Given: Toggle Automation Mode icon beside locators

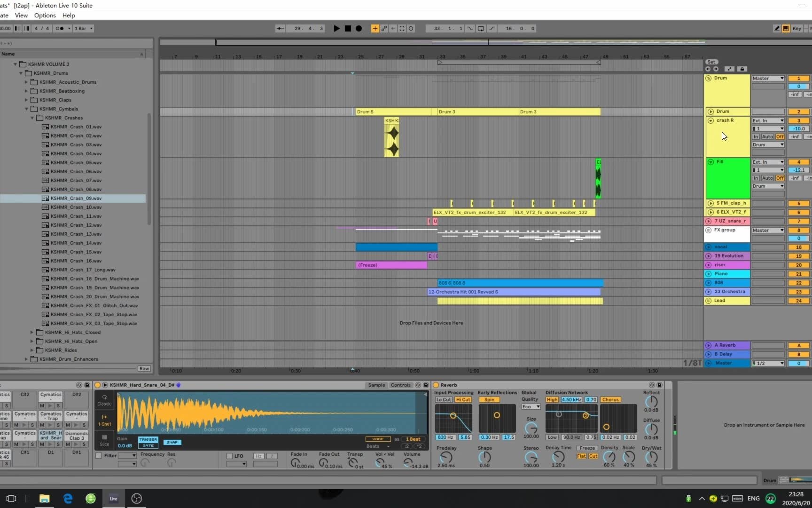Looking at the screenshot, I should (x=729, y=69).
